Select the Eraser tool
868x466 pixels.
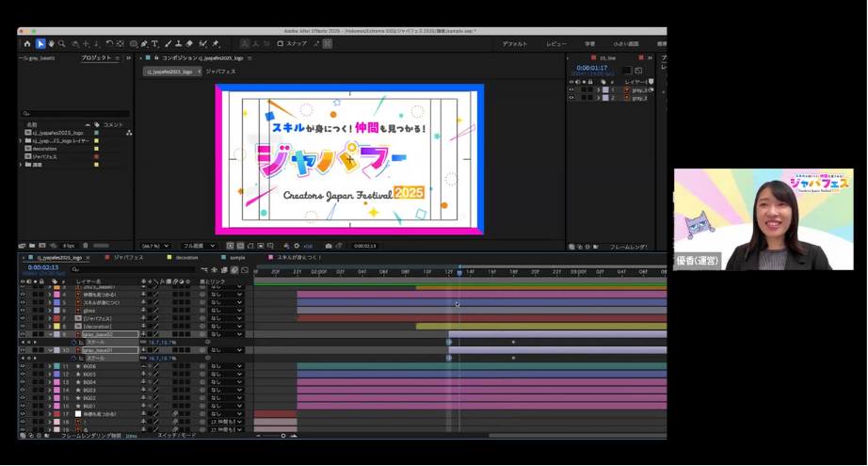tap(189, 43)
